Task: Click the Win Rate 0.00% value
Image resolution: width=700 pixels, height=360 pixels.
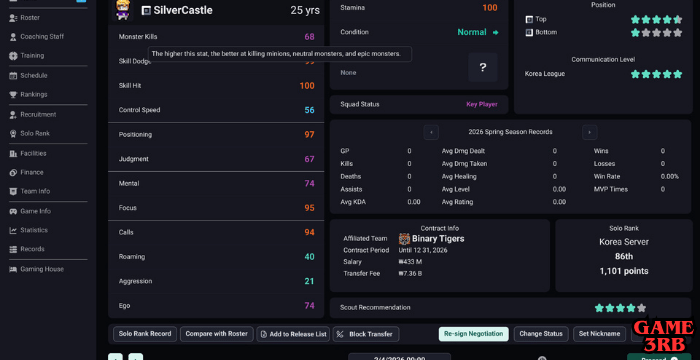Action: (x=670, y=176)
